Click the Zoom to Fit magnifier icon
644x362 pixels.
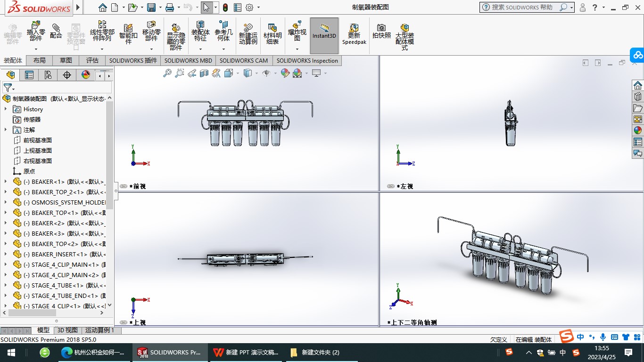click(x=167, y=73)
